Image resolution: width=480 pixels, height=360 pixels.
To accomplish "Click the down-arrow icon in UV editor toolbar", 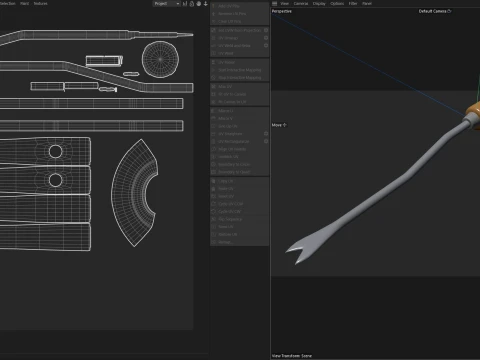I will click(206, 4).
